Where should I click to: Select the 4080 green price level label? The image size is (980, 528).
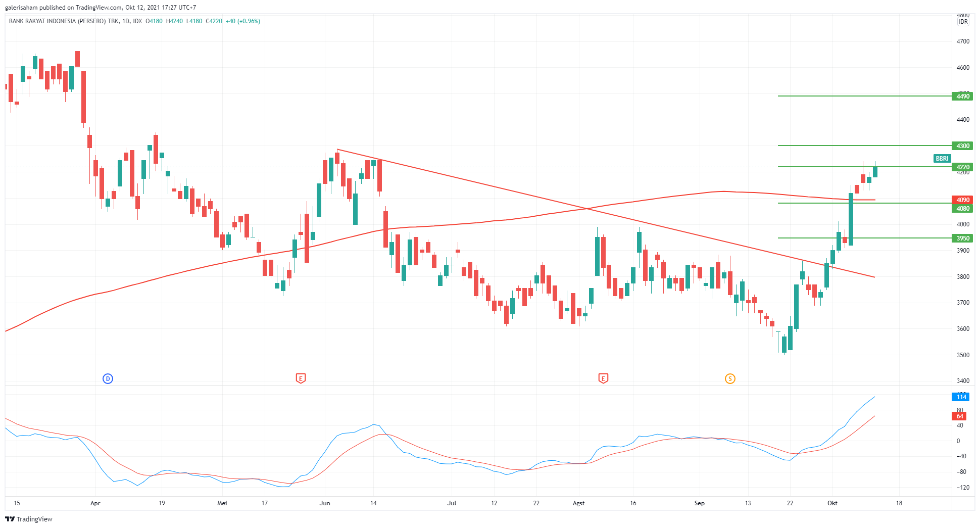[x=962, y=208]
